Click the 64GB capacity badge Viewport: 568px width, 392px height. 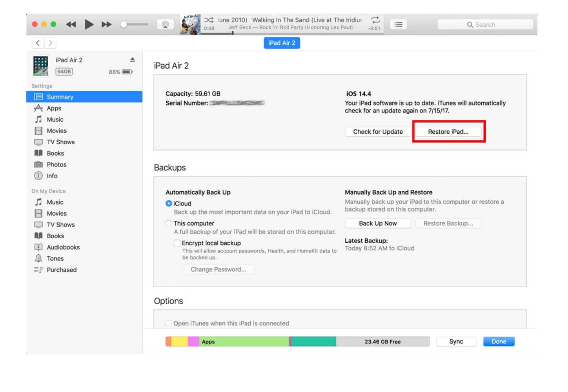click(64, 71)
